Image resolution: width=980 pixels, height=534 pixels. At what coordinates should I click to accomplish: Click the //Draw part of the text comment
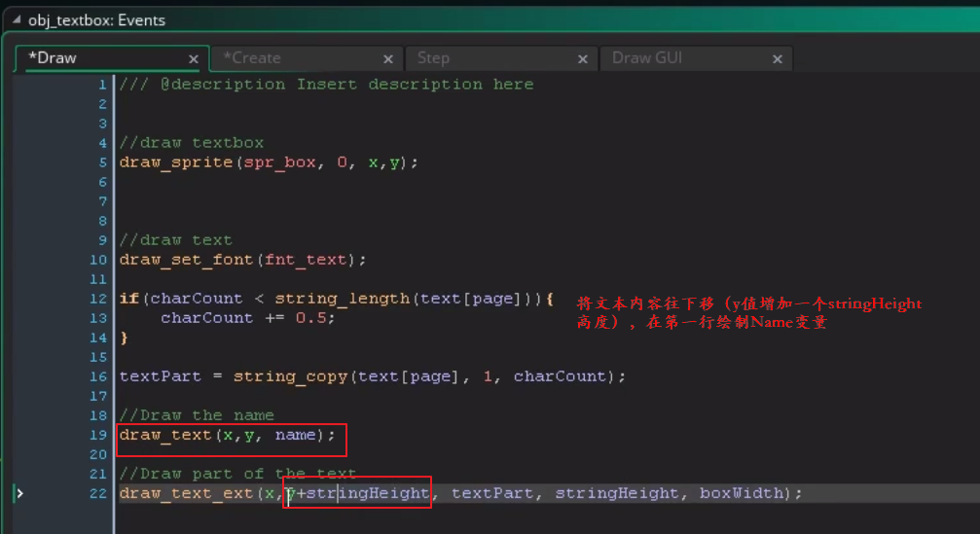pos(237,474)
